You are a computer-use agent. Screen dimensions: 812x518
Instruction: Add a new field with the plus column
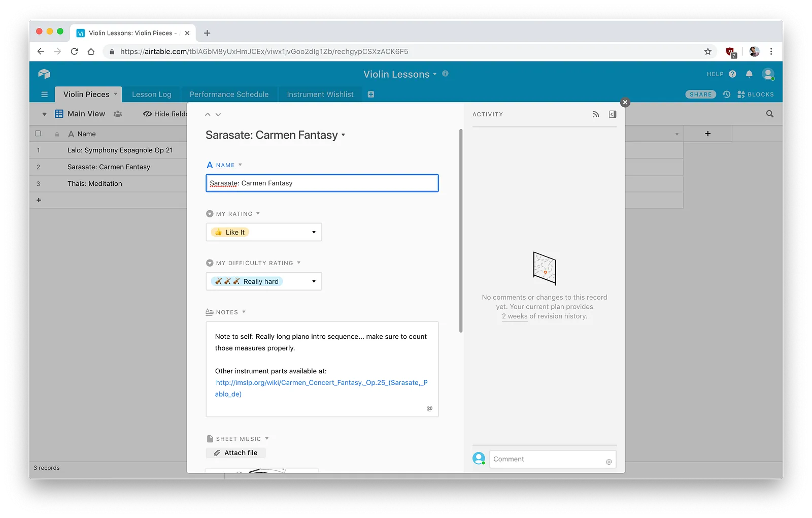point(708,134)
